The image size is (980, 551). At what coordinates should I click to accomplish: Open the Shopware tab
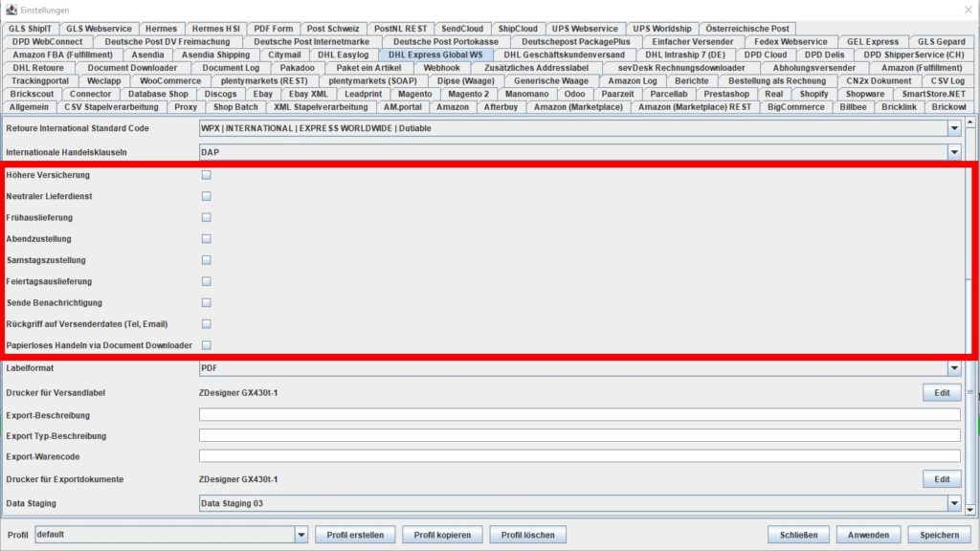coord(865,94)
